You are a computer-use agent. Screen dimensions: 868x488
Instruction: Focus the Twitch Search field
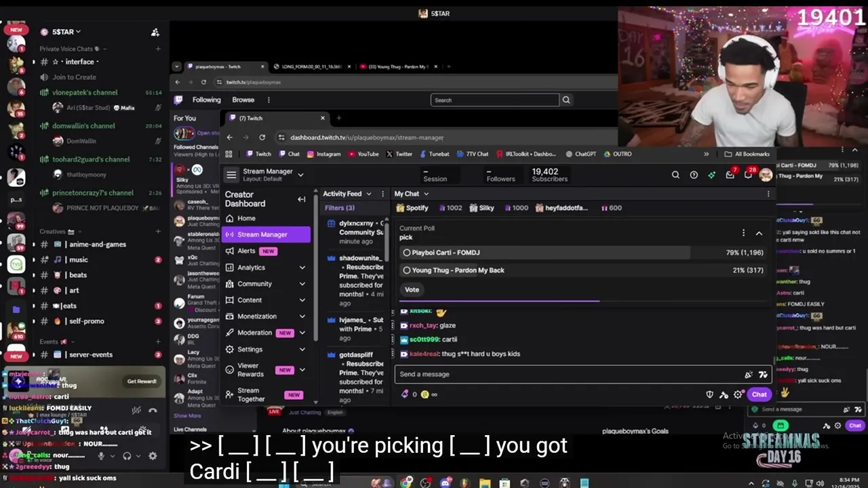pyautogui.click(x=494, y=100)
